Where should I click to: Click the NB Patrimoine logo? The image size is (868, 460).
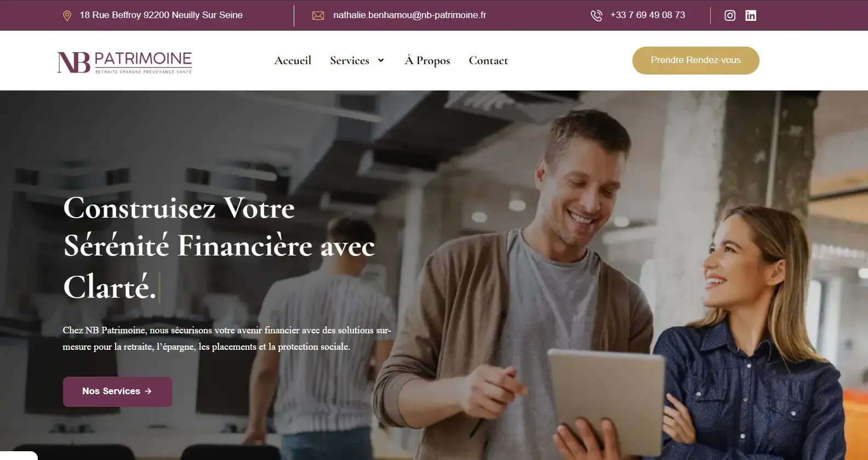tap(125, 62)
